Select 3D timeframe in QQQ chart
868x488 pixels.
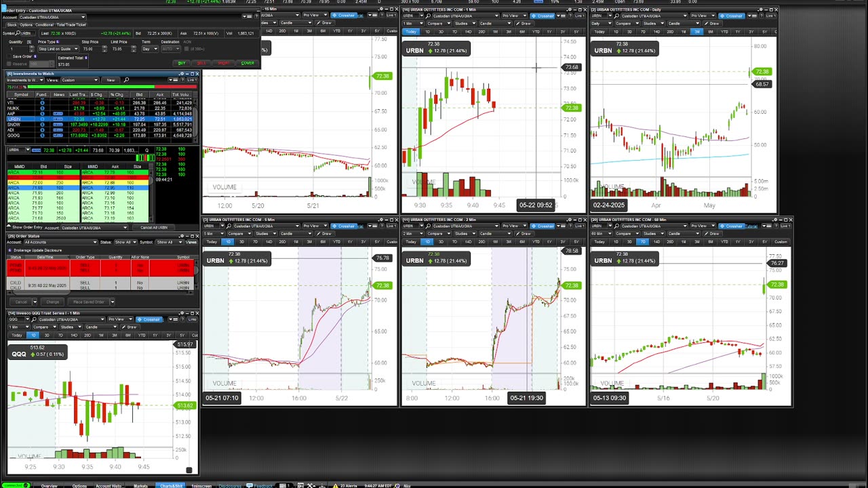[x=47, y=335]
